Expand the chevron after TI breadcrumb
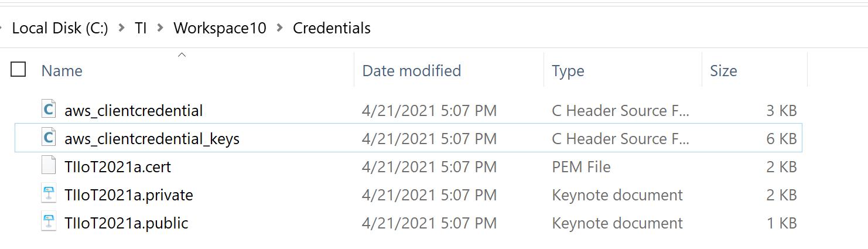This screenshot has width=868, height=249. click(x=160, y=28)
